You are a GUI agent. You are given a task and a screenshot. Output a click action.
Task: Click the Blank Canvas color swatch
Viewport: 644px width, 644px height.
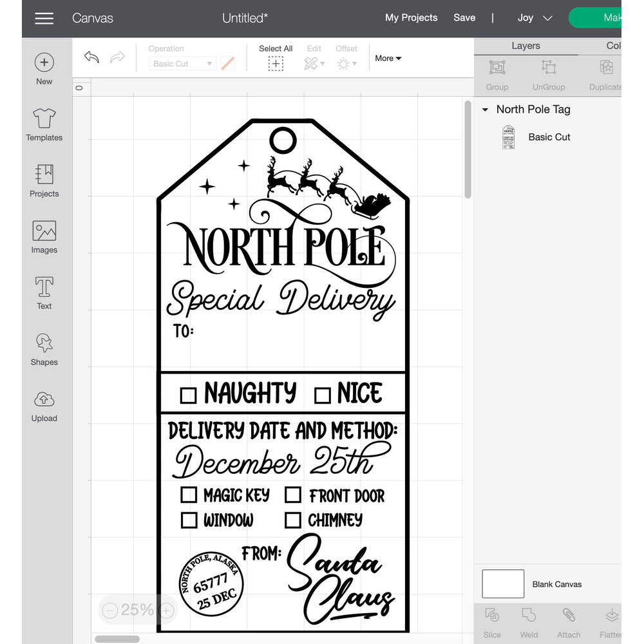(x=502, y=583)
